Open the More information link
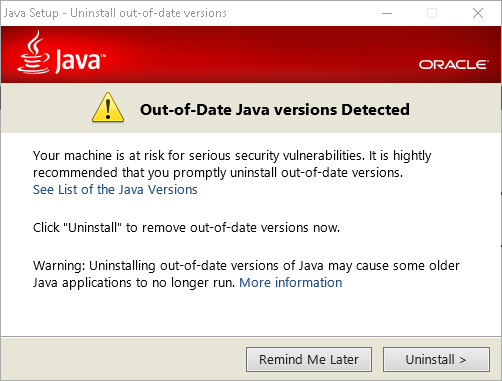Image resolution: width=502 pixels, height=381 pixels. tap(290, 282)
